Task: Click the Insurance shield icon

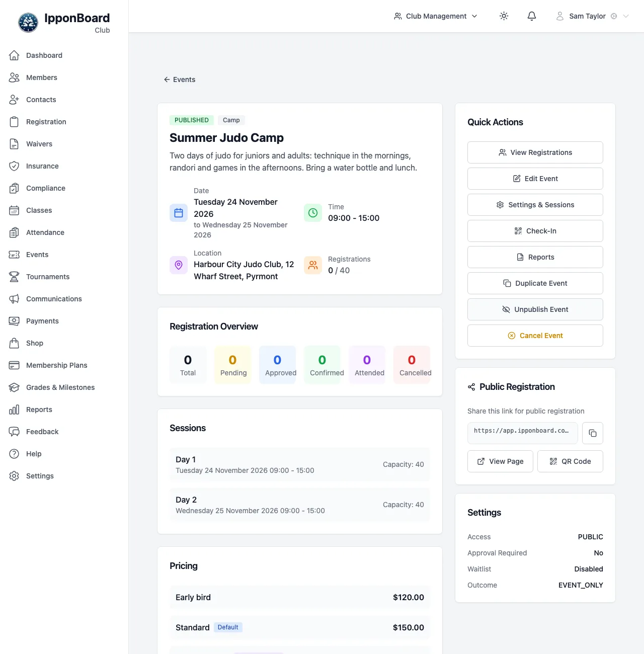Action: (14, 166)
